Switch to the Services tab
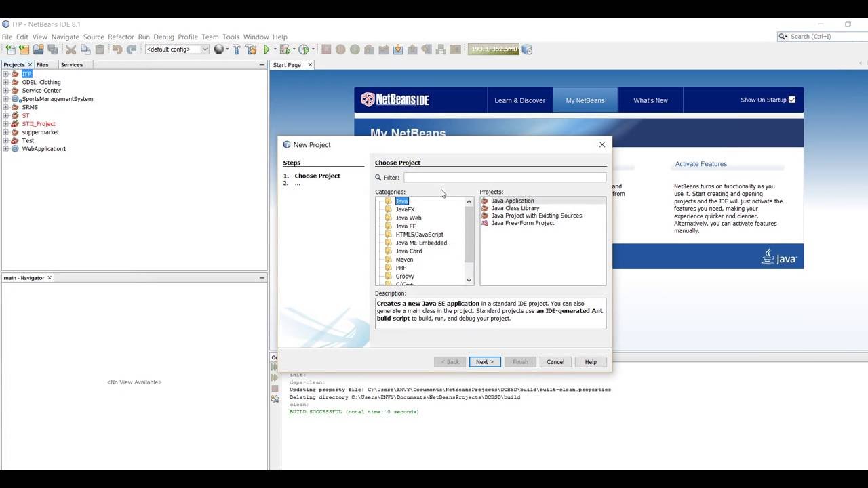Viewport: 868px width, 488px height. (x=71, y=65)
